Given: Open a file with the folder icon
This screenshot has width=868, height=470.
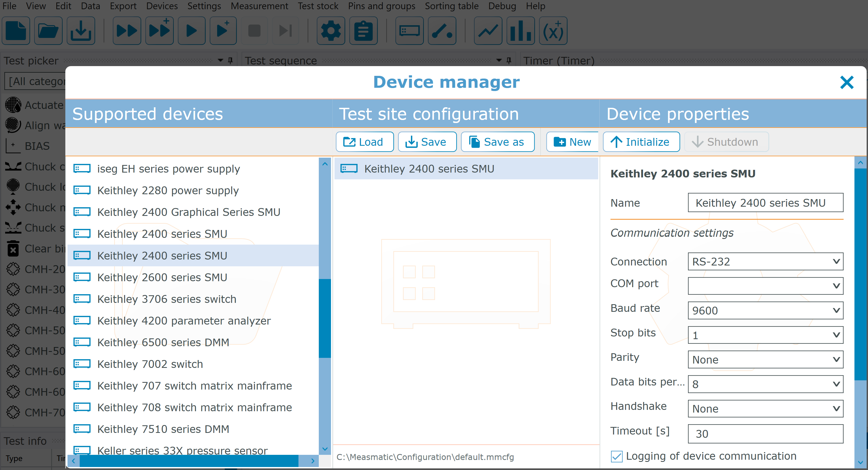Looking at the screenshot, I should 48,31.
